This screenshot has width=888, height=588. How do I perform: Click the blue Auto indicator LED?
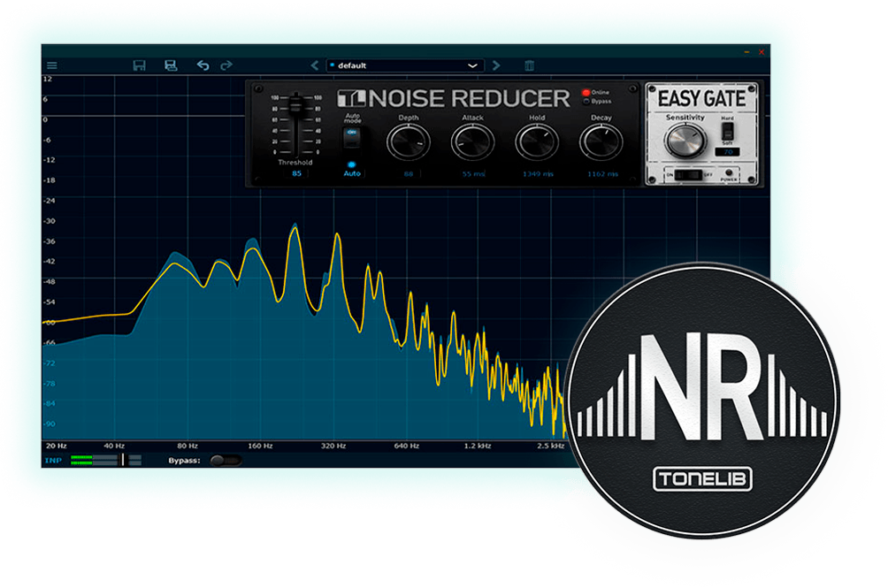352,164
